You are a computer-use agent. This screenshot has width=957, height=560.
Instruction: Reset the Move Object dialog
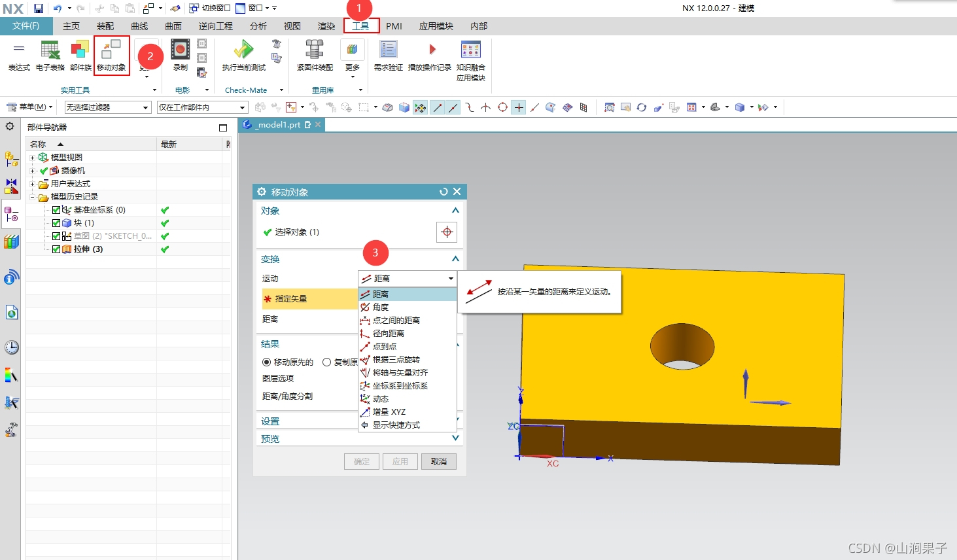(444, 192)
